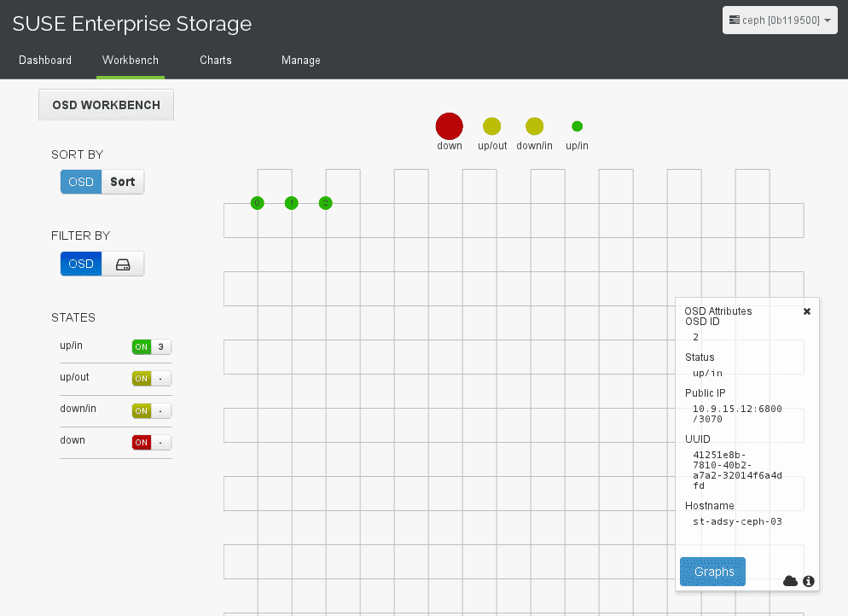The width and height of the screenshot is (848, 616).
Task: Disable the down/in state filter
Action: (x=141, y=410)
